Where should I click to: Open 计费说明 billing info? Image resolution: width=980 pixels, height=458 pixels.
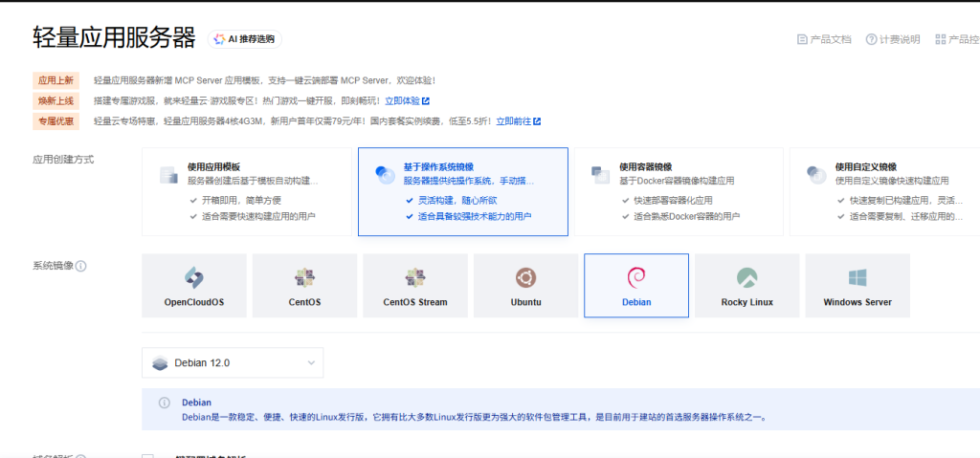pyautogui.click(x=893, y=39)
